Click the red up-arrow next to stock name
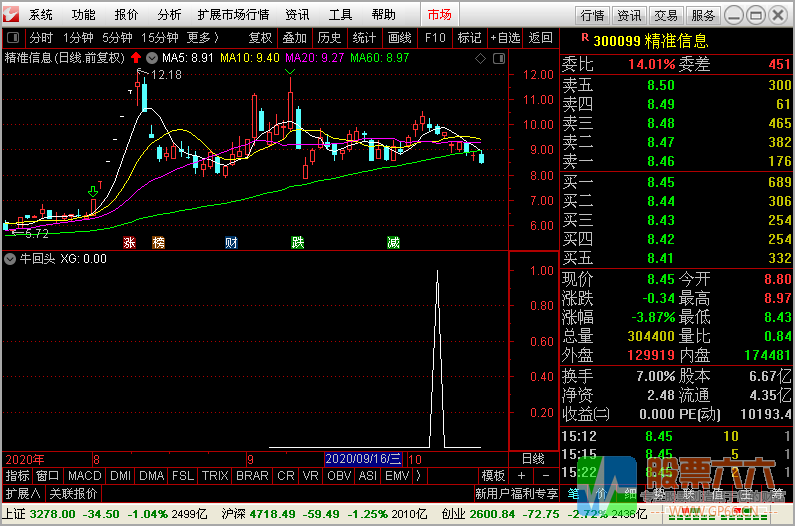Screen dimensions: 795x526 (136, 58)
